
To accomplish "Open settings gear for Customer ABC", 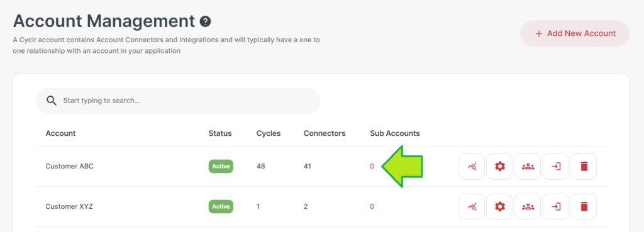I will click(x=500, y=167).
